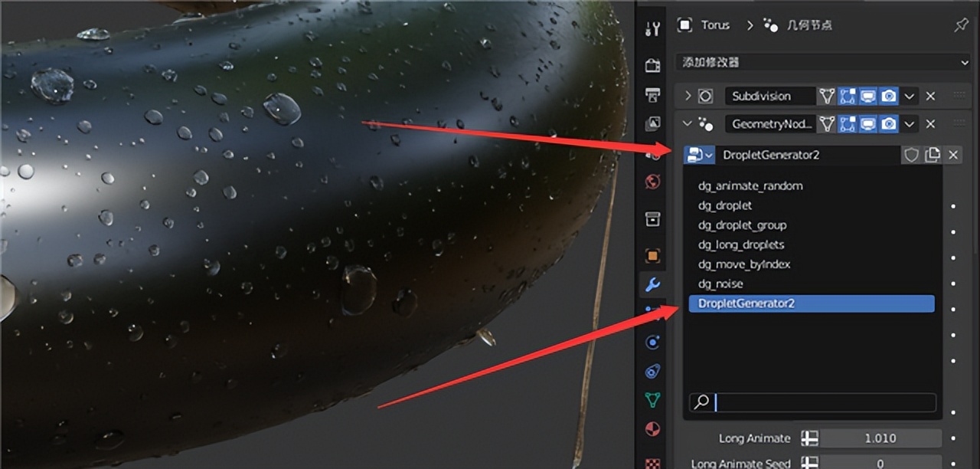Open the Output Properties printer tab
The width and height of the screenshot is (980, 469).
[x=652, y=93]
